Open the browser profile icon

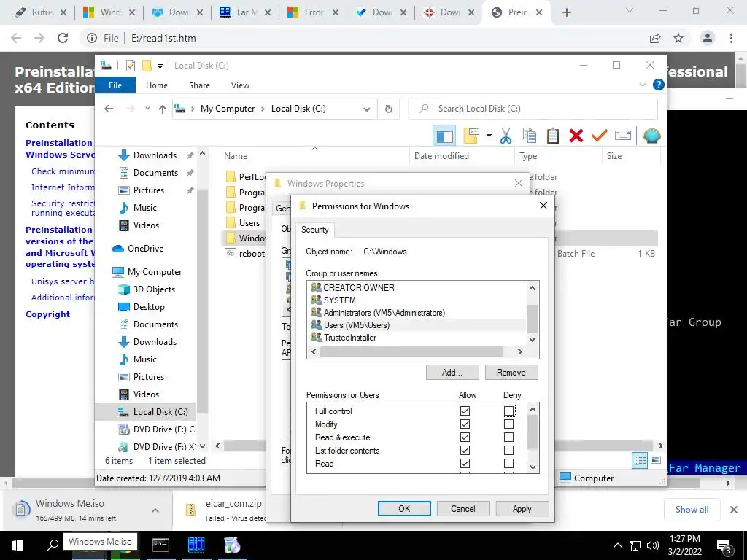[708, 38]
